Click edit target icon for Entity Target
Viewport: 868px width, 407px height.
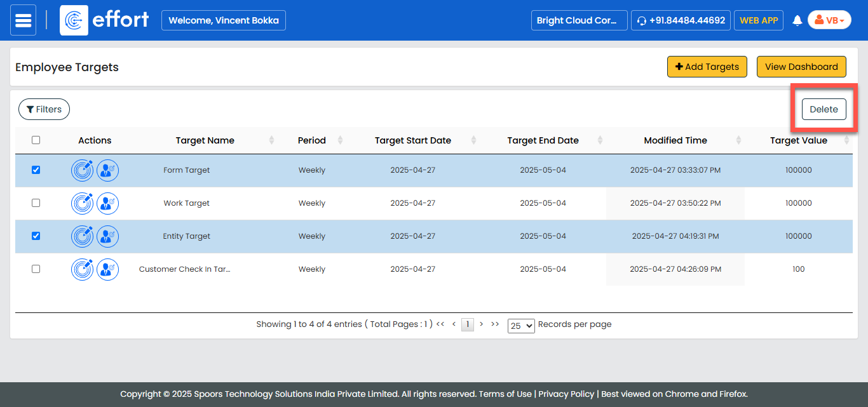(x=83, y=236)
